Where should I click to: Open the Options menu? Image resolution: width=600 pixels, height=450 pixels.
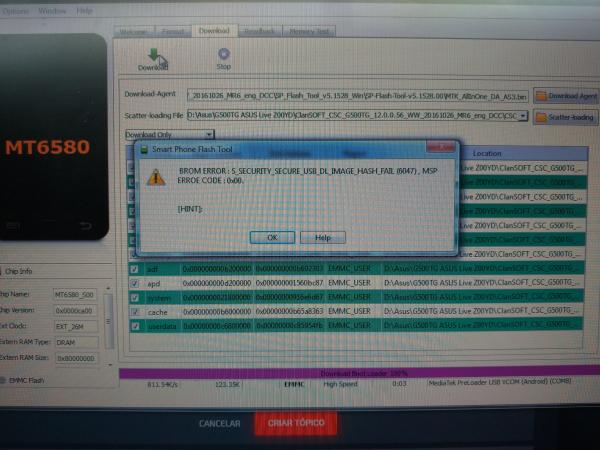(15, 11)
